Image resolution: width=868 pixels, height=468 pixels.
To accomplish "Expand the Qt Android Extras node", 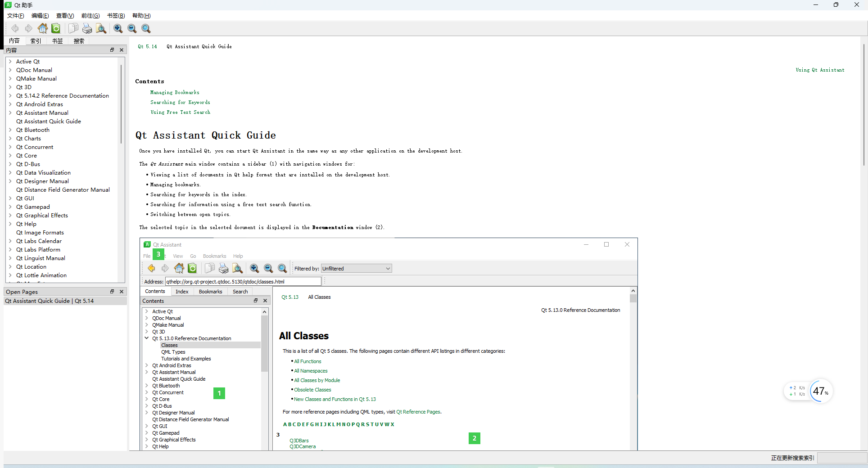I will (x=10, y=104).
